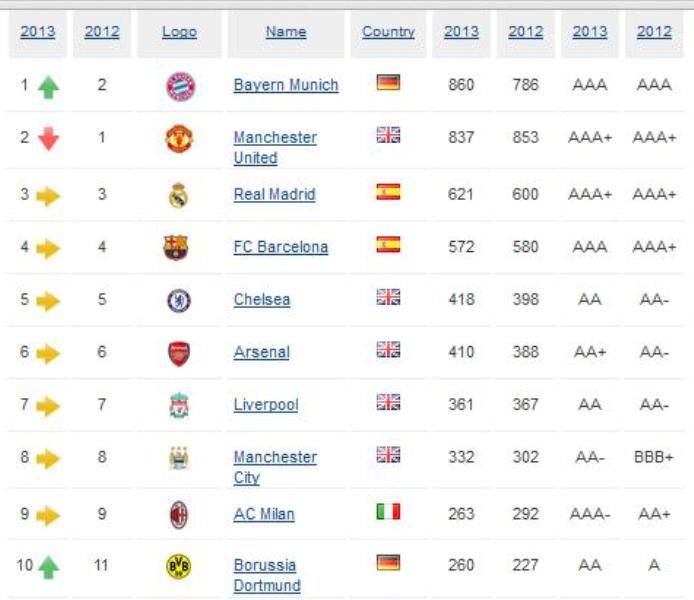This screenshot has width=694, height=600.
Task: Click the red down arrow for rank 2
Action: 48,139
